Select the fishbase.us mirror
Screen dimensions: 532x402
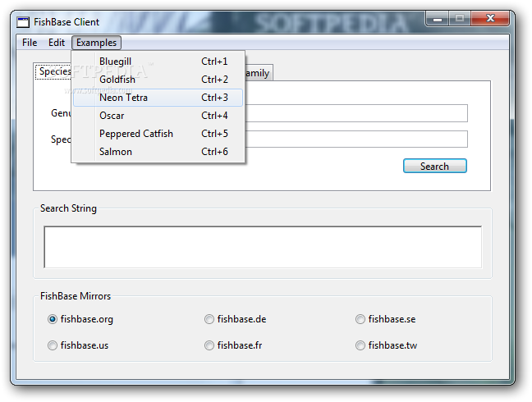[x=78, y=345]
